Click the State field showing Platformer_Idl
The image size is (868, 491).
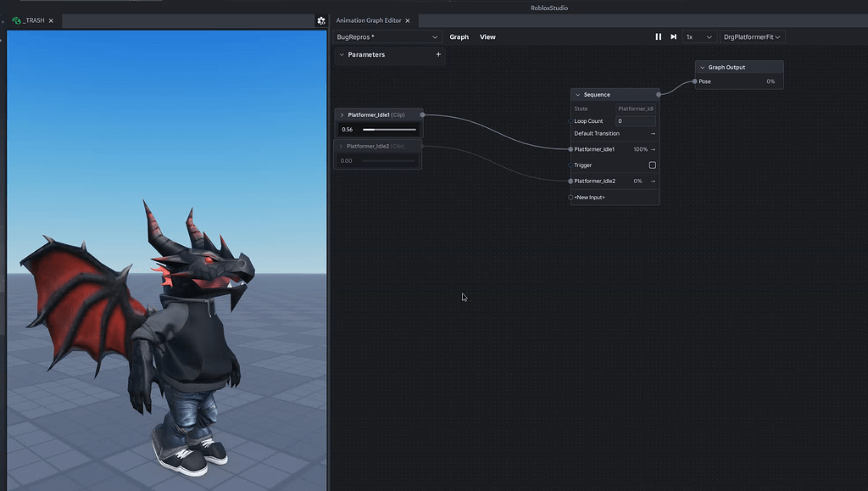click(636, 109)
